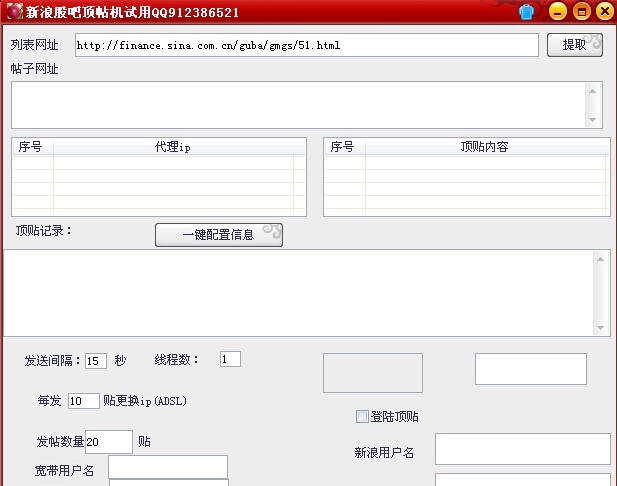Screen dimensions: 617x486
Task: Focus the 宽带用户名 input field
Action: coord(168,467)
